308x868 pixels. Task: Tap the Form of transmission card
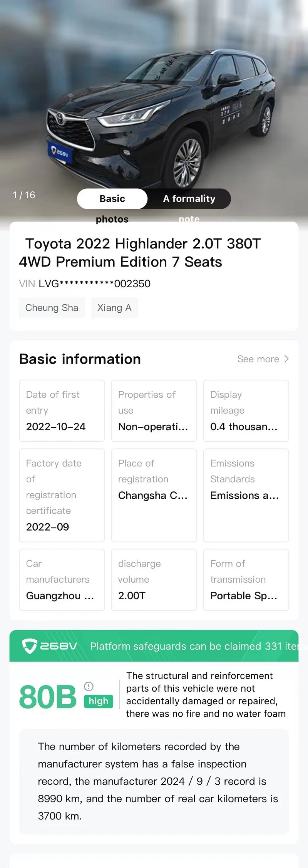click(246, 580)
